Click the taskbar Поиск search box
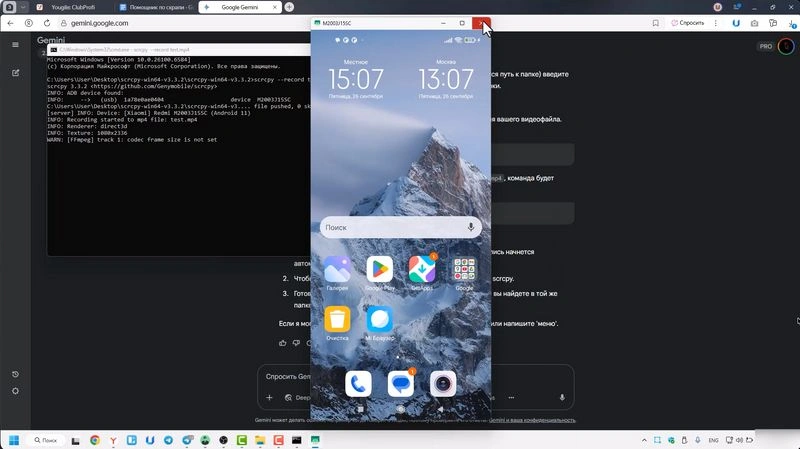Screen dimensions: 800x449 click(46, 440)
